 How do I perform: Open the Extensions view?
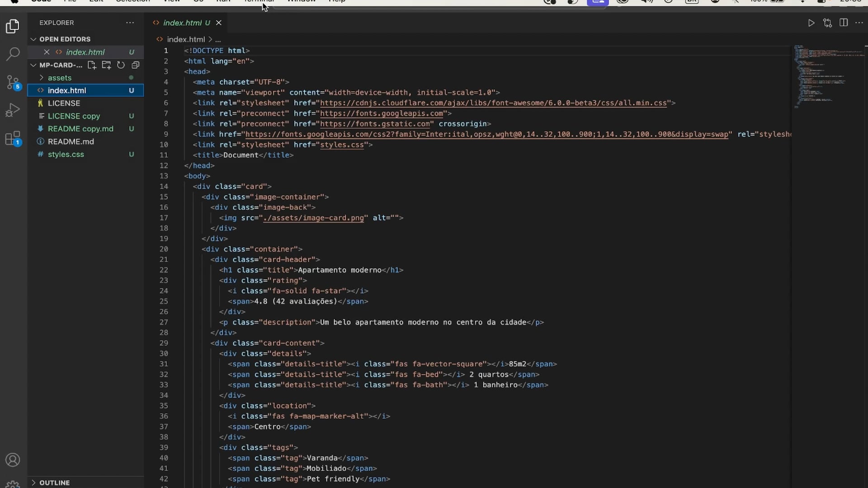pos(13,138)
